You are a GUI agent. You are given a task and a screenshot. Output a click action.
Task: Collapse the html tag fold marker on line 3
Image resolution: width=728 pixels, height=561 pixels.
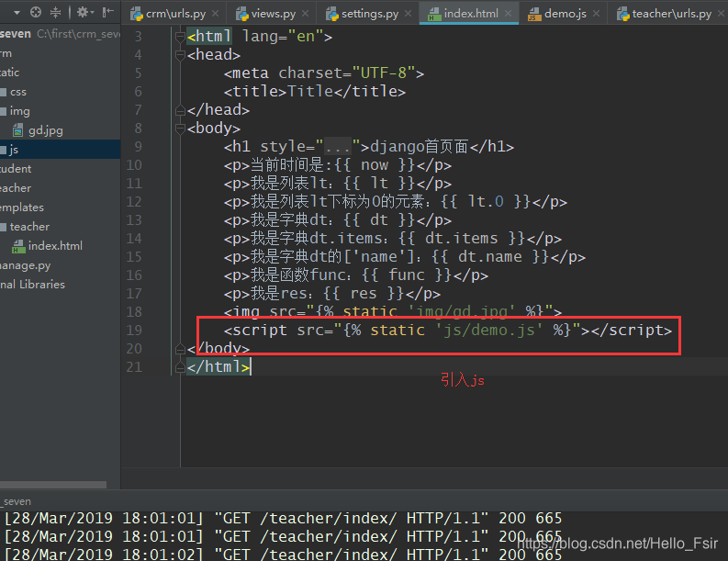pos(181,37)
